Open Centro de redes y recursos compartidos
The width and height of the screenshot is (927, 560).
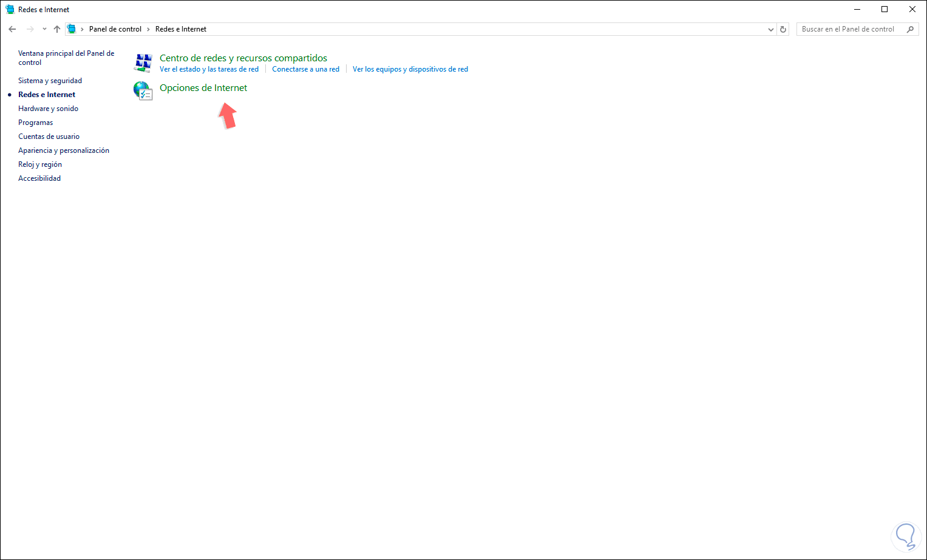tap(243, 58)
